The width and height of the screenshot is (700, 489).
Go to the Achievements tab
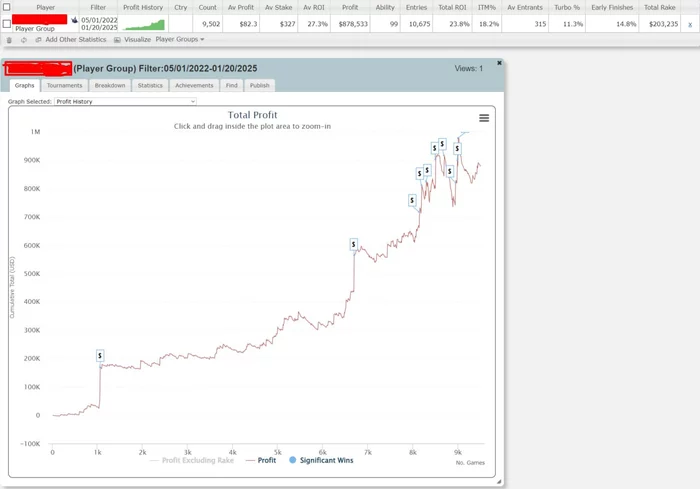click(194, 85)
